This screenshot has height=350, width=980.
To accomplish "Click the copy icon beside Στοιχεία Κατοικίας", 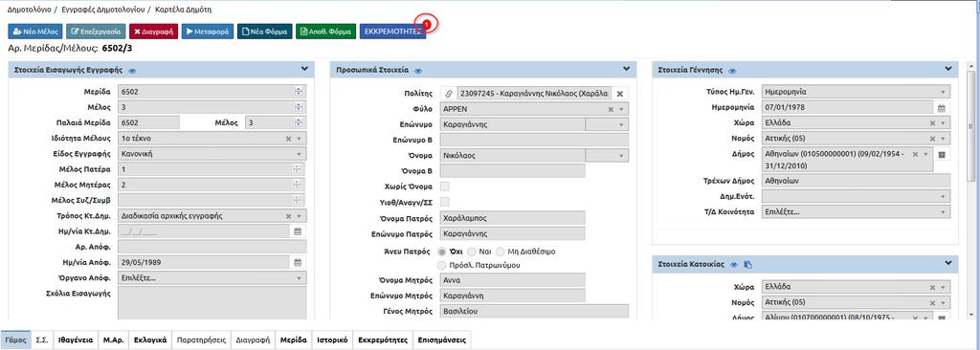I will 748,265.
